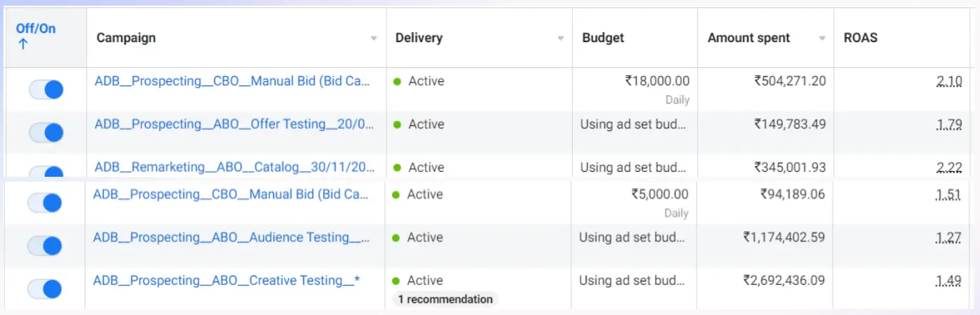
Task: Click the "1 recommendation" badge
Action: 445,299
